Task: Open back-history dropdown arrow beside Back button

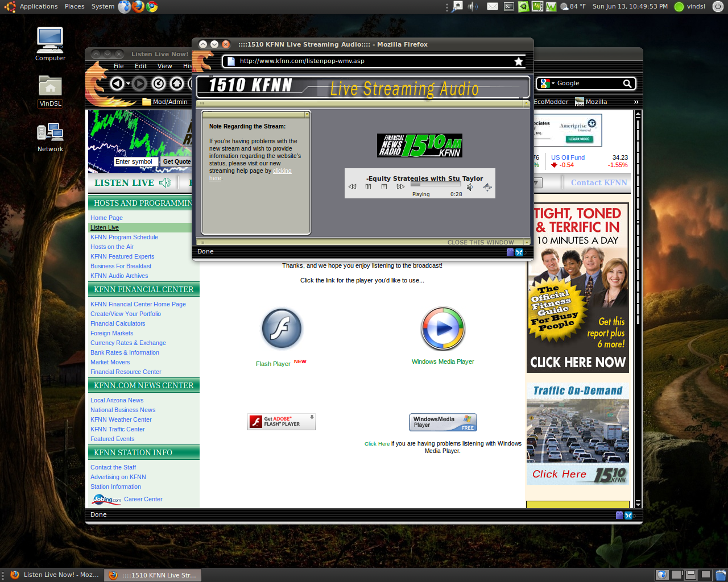Action: [128, 84]
